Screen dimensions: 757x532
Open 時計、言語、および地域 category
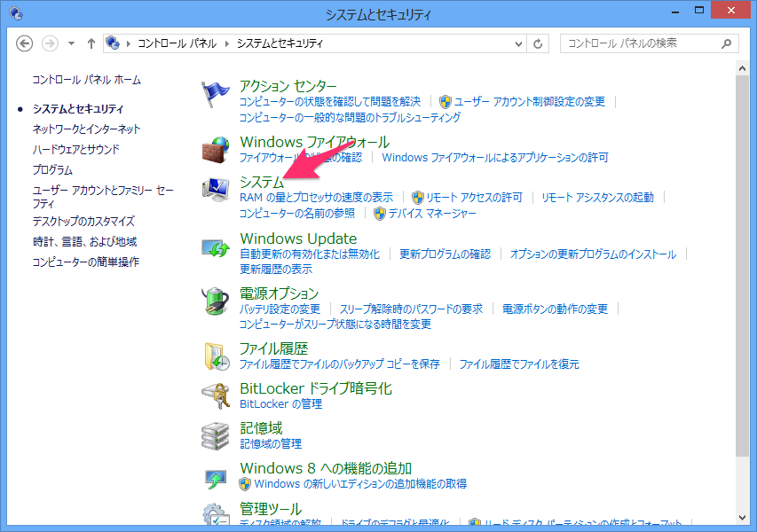coord(85,242)
